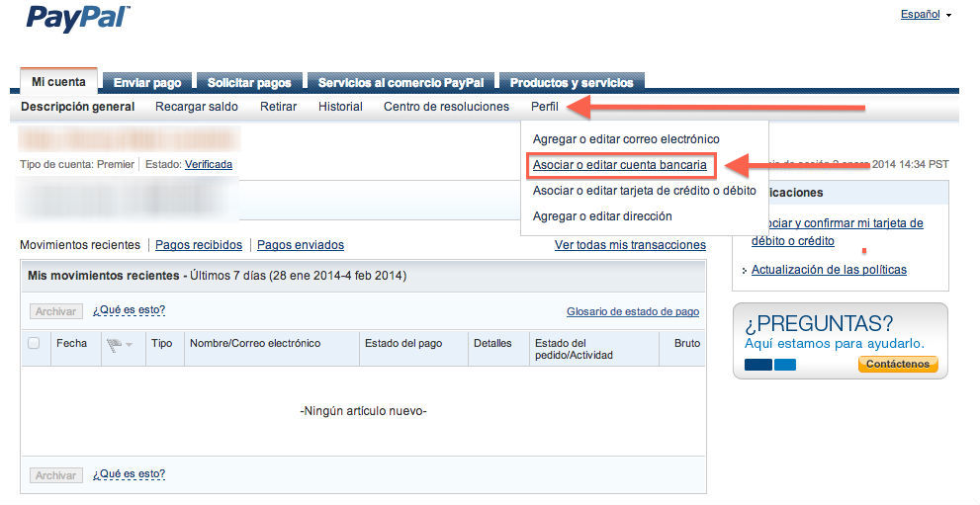Viewport: 980px width, 505px height.
Task: Click the upper Archivar button
Action: pyautogui.click(x=56, y=311)
